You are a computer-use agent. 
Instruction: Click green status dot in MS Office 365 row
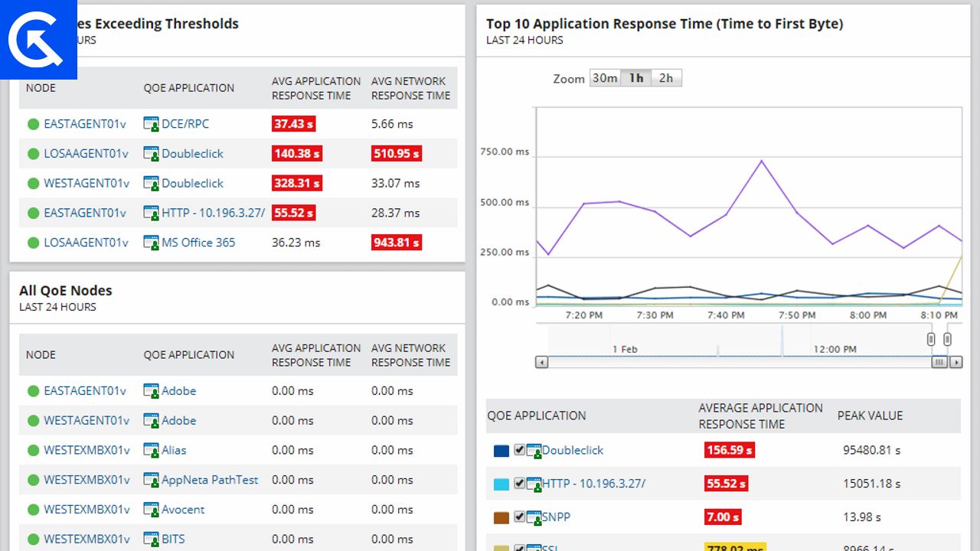point(33,243)
